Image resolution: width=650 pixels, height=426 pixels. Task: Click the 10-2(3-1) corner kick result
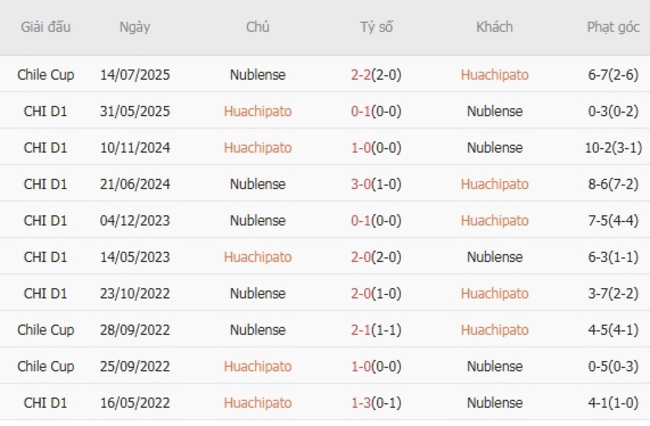(x=613, y=148)
